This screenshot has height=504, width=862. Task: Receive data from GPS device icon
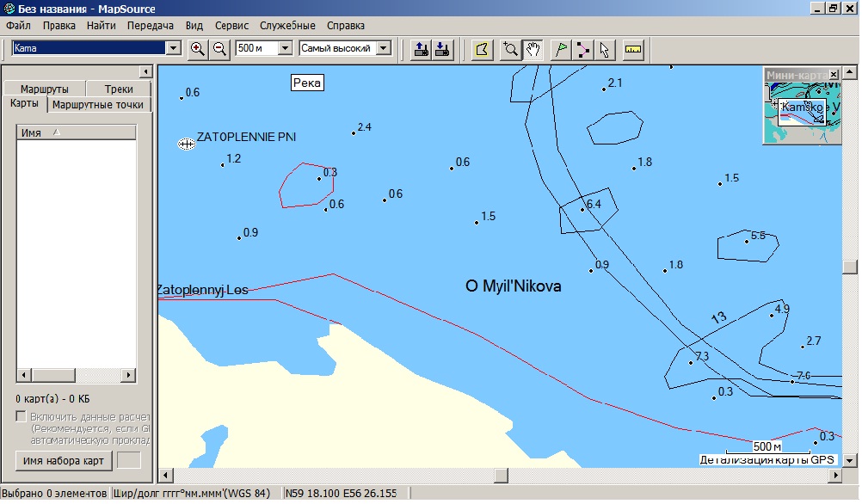443,49
